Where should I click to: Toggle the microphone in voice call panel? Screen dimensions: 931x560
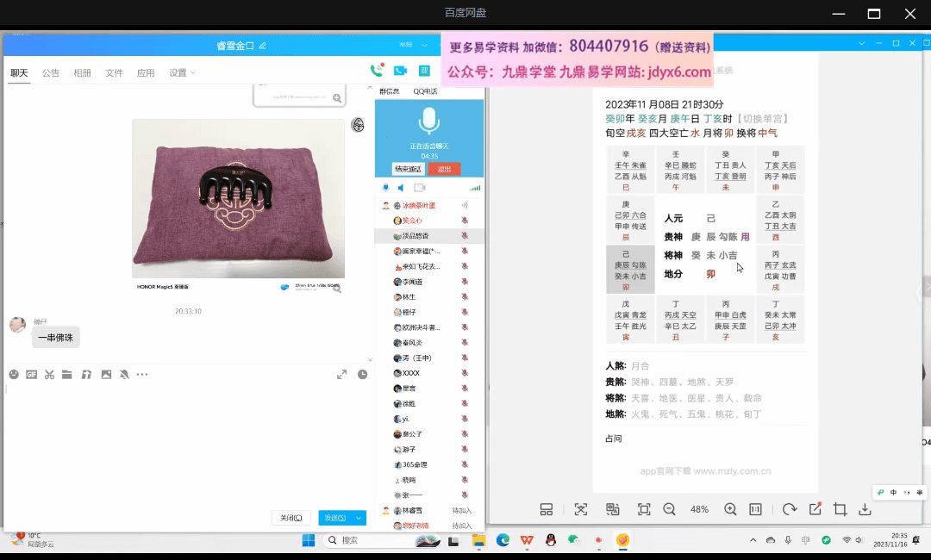(x=385, y=188)
